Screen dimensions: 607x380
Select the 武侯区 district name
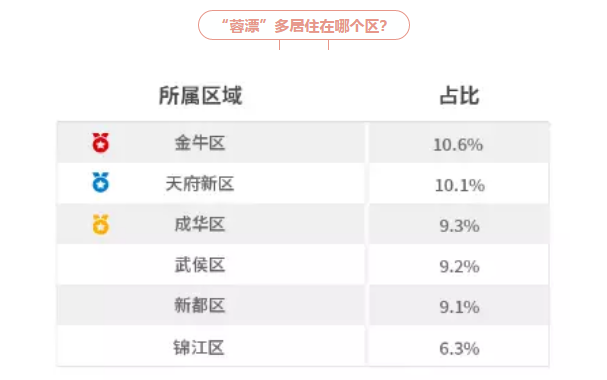pyautogui.click(x=200, y=265)
